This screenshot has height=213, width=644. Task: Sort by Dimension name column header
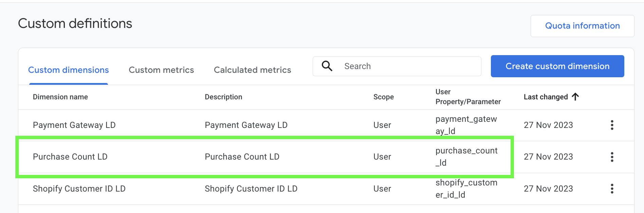pyautogui.click(x=60, y=97)
